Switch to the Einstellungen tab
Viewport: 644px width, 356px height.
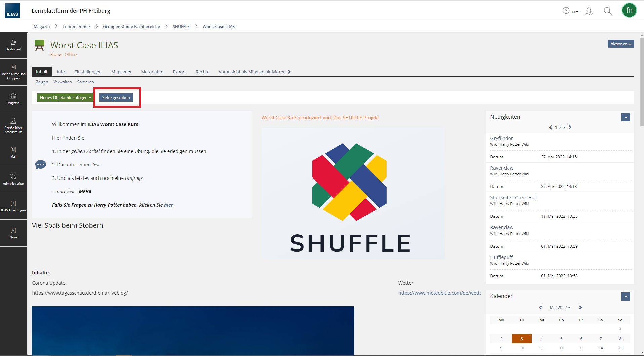88,72
